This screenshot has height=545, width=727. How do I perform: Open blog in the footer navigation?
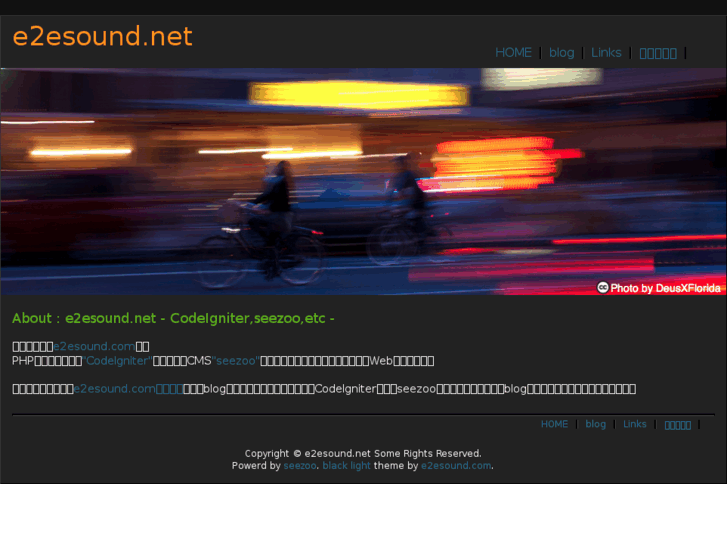(595, 424)
